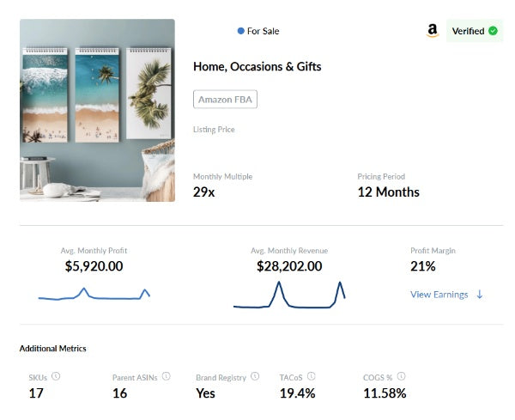
Task: Click the Avg. Monthly Revenue sparkline chart
Action: click(x=289, y=295)
